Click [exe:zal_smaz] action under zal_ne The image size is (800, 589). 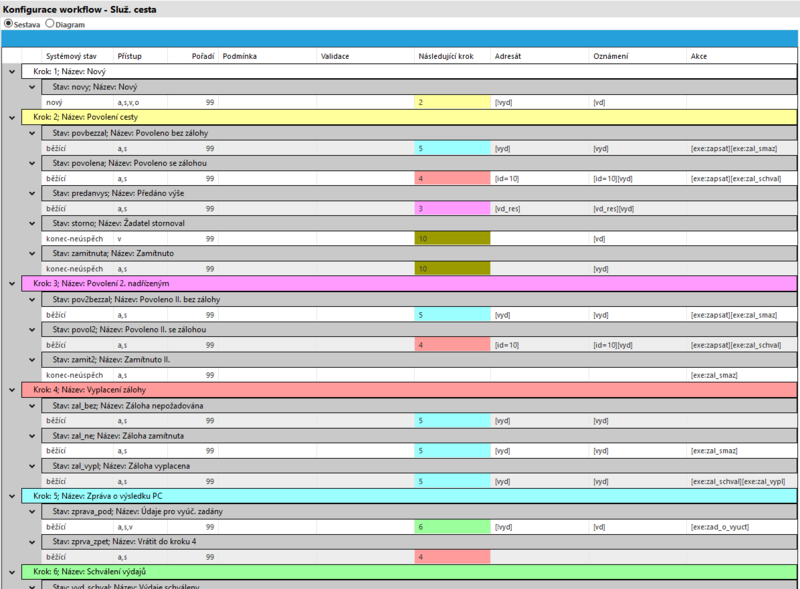714,451
